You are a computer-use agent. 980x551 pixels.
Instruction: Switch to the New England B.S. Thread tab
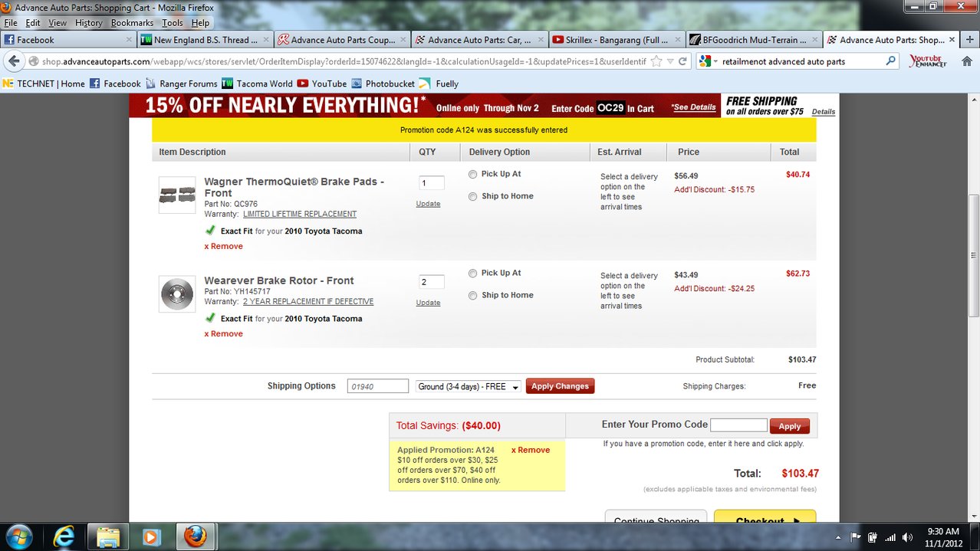[206, 40]
